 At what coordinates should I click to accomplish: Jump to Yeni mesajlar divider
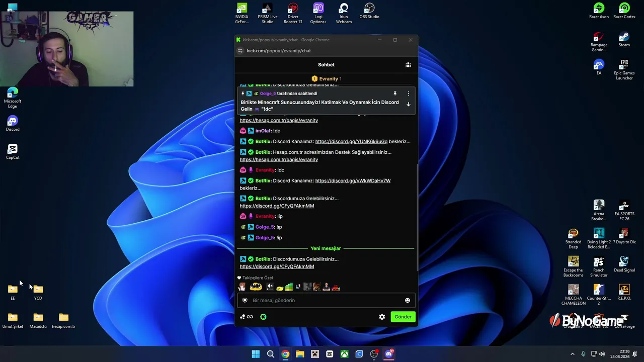coord(326,248)
